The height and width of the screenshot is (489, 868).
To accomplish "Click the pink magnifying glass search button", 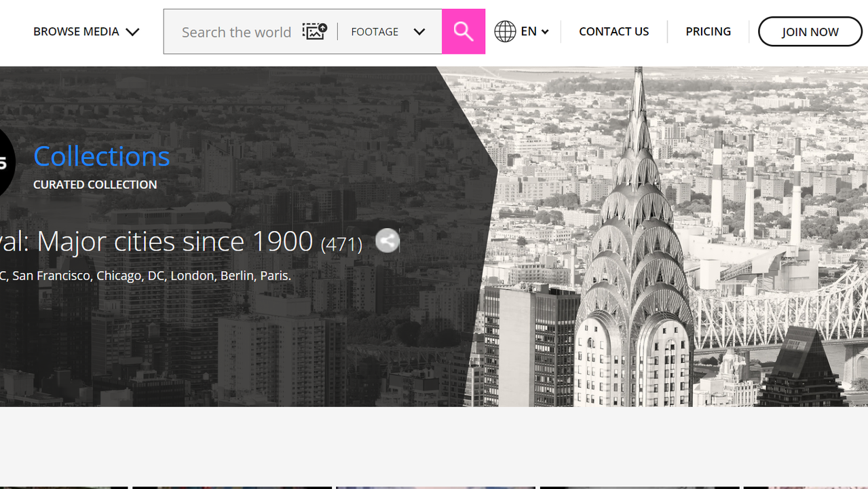I will click(463, 31).
